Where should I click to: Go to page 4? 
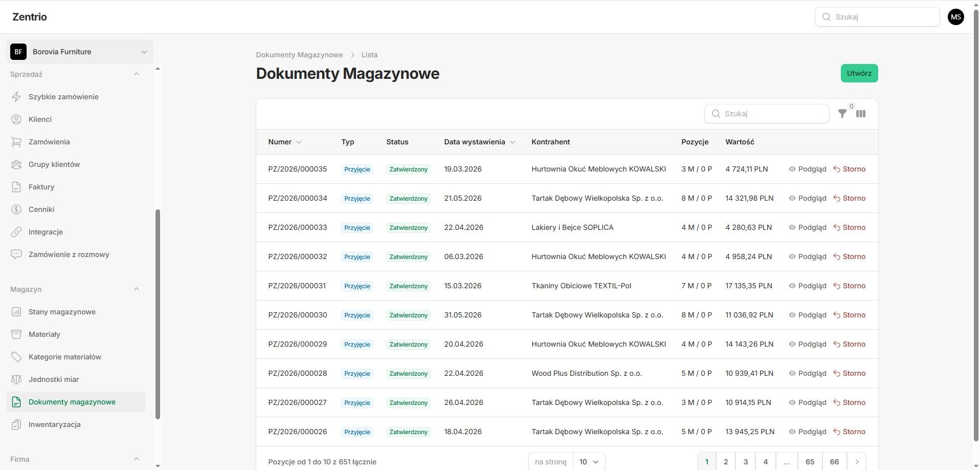pos(766,462)
